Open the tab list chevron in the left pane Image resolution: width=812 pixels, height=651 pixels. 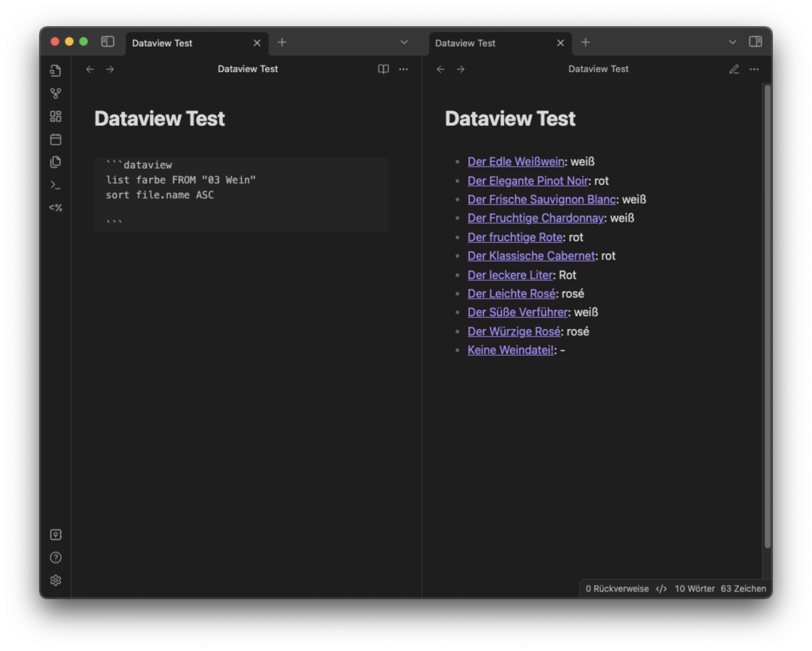click(x=404, y=42)
